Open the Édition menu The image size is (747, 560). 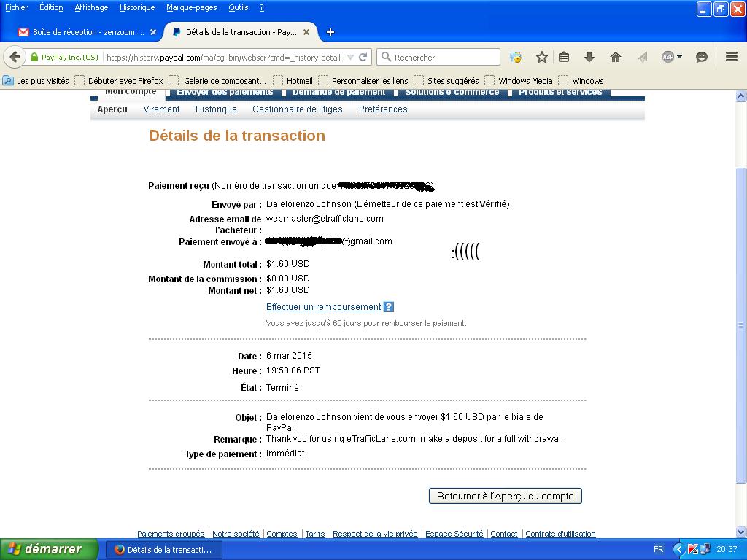pos(51,7)
